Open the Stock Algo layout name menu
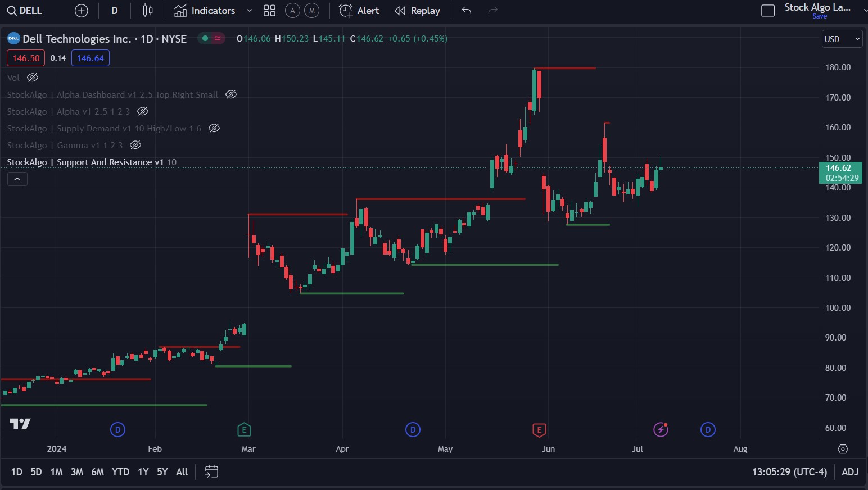The width and height of the screenshot is (868, 490). (817, 7)
